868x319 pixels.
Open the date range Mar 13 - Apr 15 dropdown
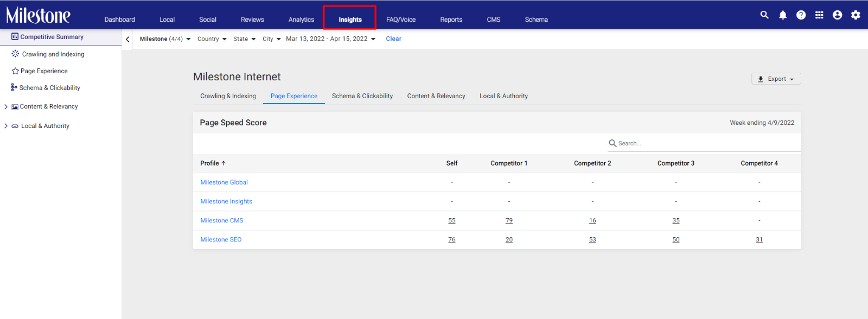point(330,39)
